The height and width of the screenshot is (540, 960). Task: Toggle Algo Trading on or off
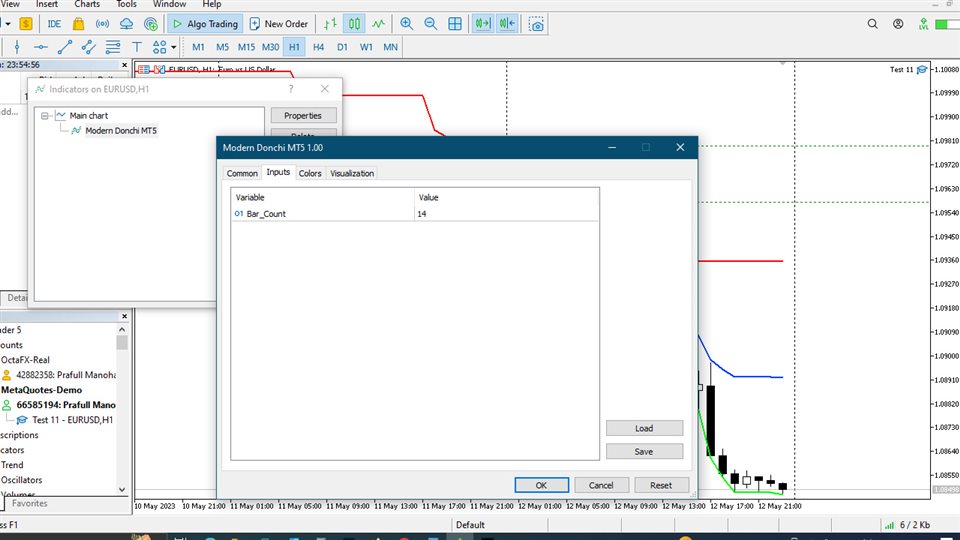click(x=204, y=23)
